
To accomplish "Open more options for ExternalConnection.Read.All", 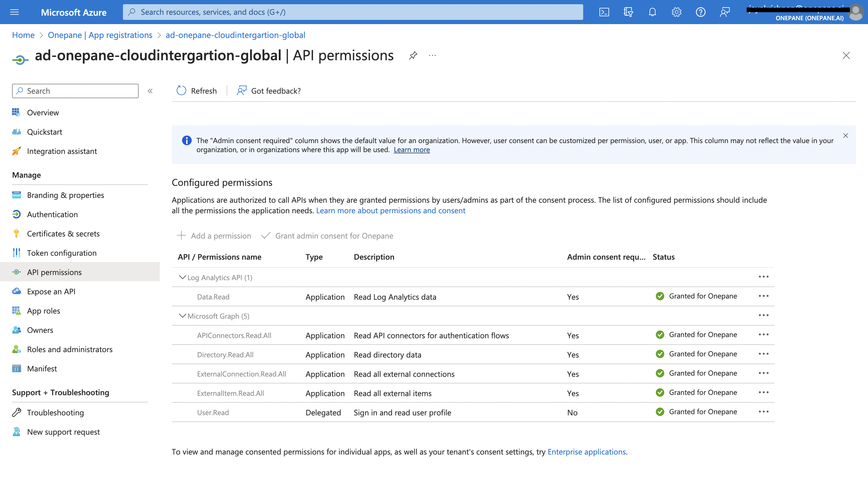I will pyautogui.click(x=763, y=373).
